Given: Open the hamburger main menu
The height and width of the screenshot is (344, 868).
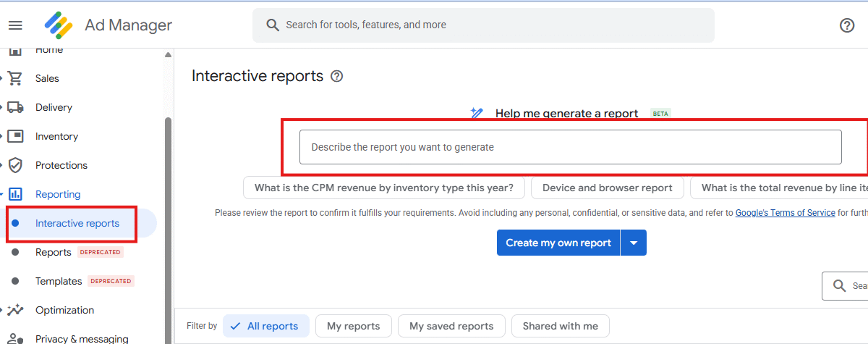Looking at the screenshot, I should coord(15,25).
